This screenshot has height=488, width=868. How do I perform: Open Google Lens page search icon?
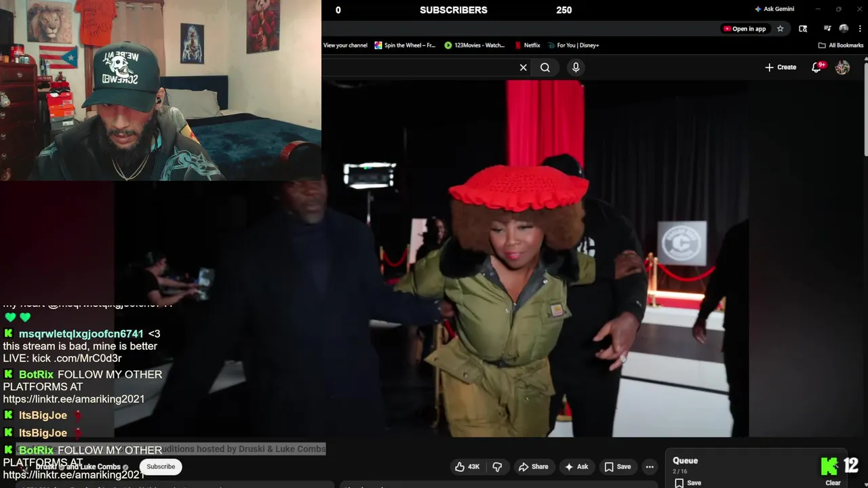click(803, 28)
